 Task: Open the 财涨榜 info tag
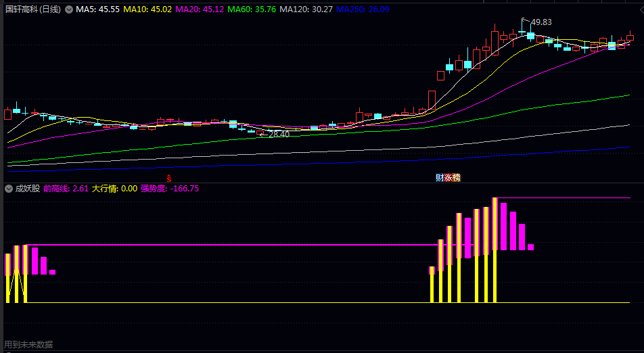point(448,178)
